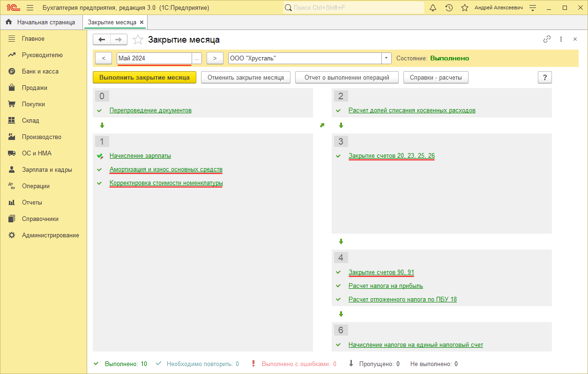Switch to previous month with < button

104,59
